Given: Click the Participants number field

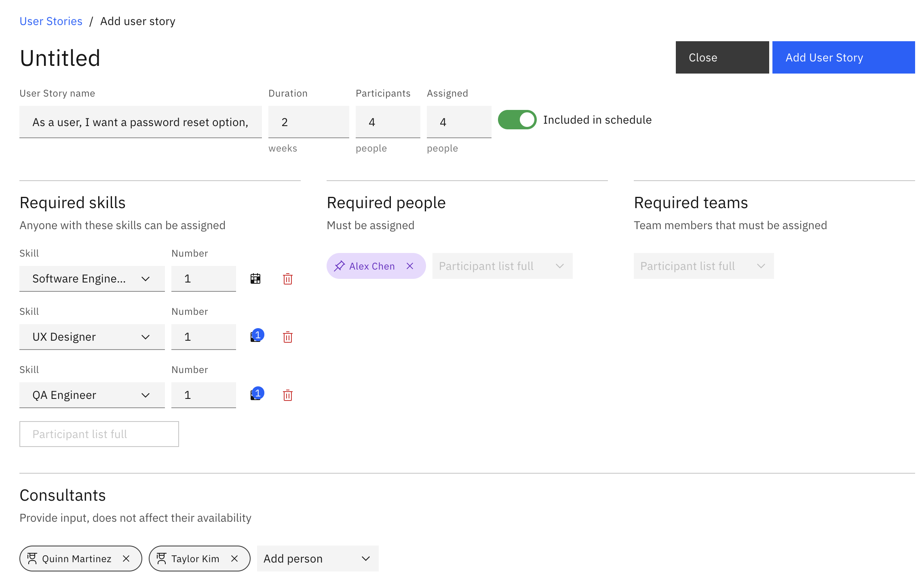Looking at the screenshot, I should [388, 122].
